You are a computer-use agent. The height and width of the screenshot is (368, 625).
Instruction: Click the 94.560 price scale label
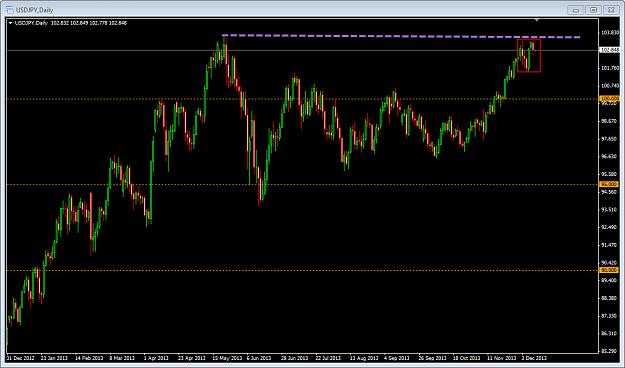610,192
